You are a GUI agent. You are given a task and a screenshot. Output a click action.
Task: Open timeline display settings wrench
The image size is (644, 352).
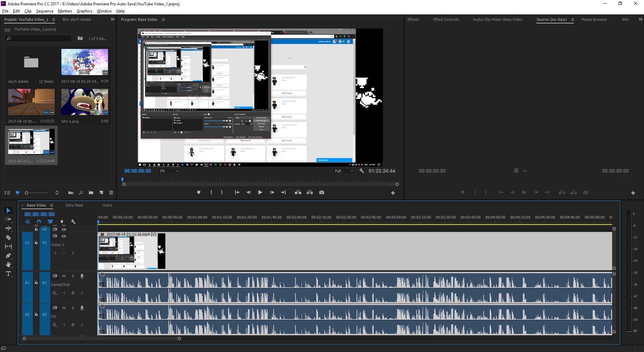coord(73,222)
